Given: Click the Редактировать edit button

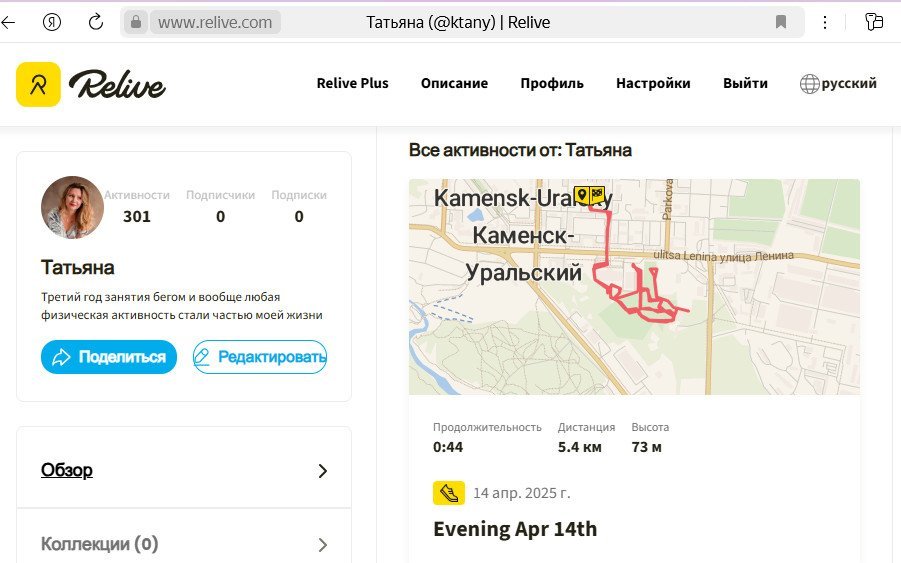Looking at the screenshot, I should (x=260, y=357).
